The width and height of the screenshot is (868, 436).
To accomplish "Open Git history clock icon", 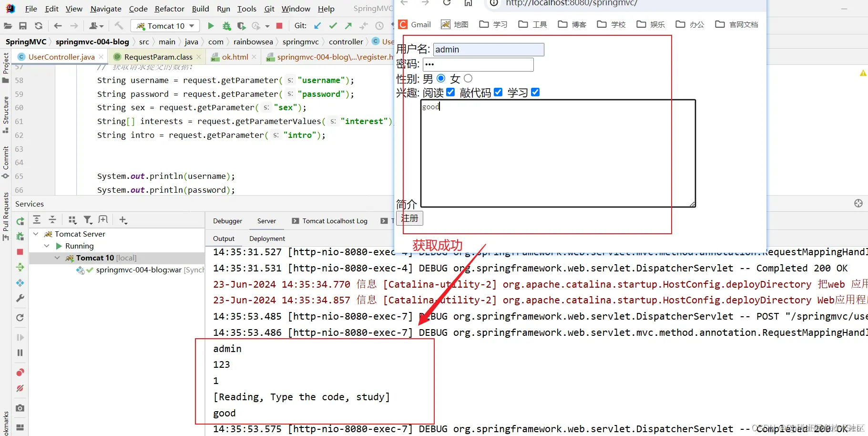I will pos(379,26).
